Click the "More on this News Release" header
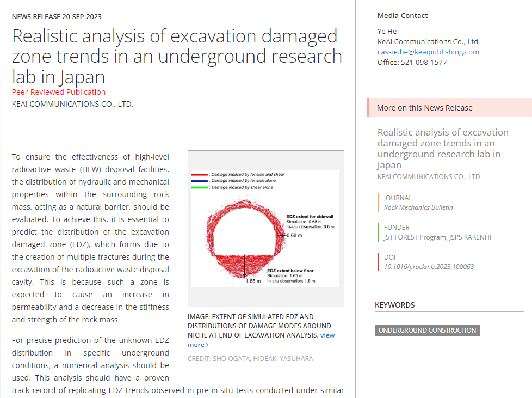The width and height of the screenshot is (532, 398). tap(424, 108)
